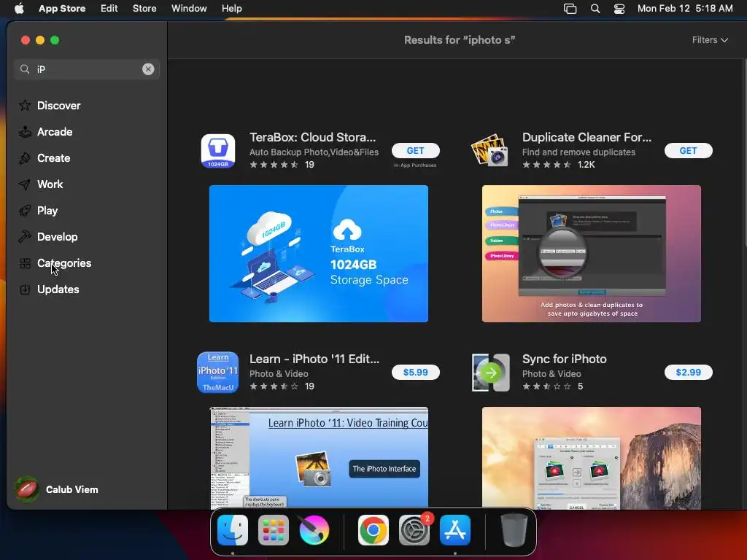747x560 pixels.
Task: Click the App Store dock icon
Action: tap(455, 530)
